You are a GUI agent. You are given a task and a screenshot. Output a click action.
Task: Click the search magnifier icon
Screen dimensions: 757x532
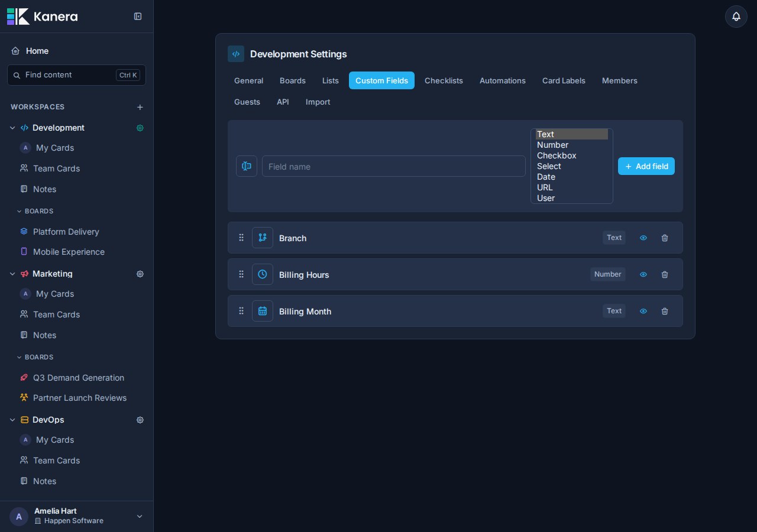click(x=17, y=75)
